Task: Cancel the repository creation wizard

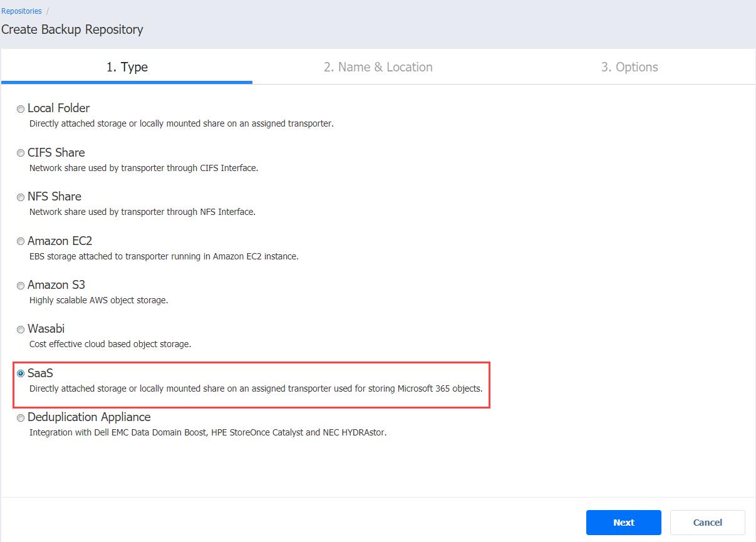Action: [x=707, y=523]
